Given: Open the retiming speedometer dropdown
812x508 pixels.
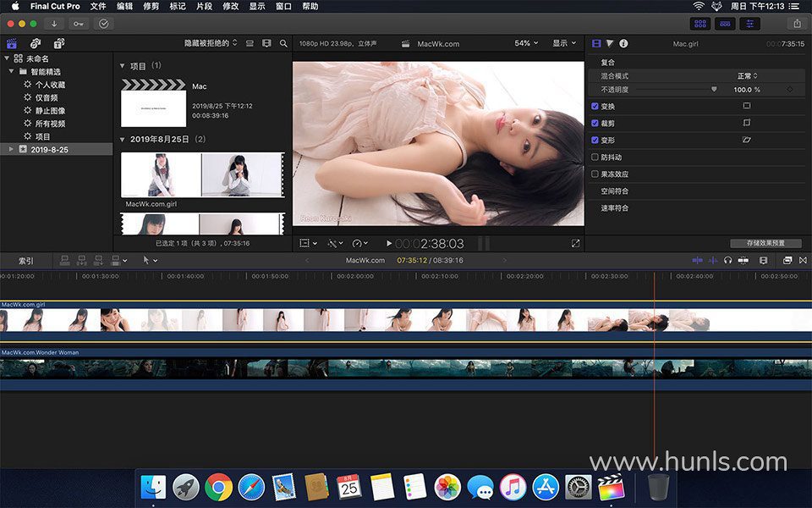Looking at the screenshot, I should pyautogui.click(x=360, y=243).
